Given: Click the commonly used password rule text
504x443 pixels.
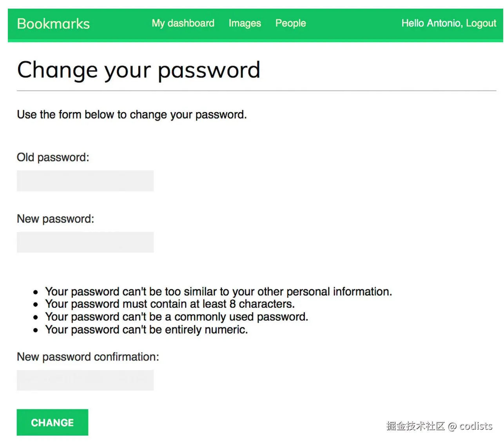Looking at the screenshot, I should 176,317.
